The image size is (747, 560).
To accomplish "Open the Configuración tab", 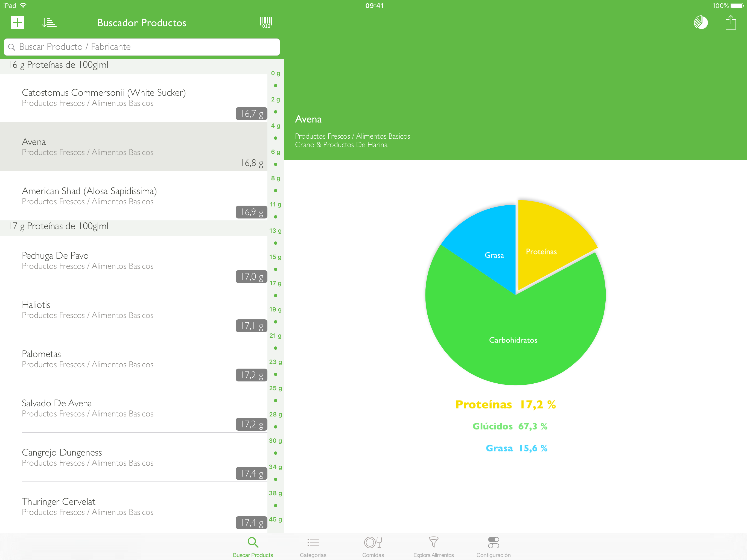I will (493, 547).
